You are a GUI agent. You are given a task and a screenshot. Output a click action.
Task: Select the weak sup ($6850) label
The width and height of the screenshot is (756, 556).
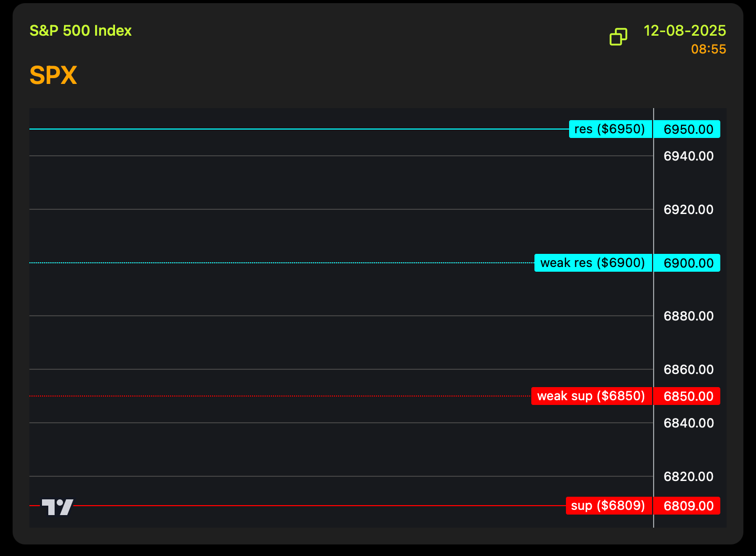[591, 396]
